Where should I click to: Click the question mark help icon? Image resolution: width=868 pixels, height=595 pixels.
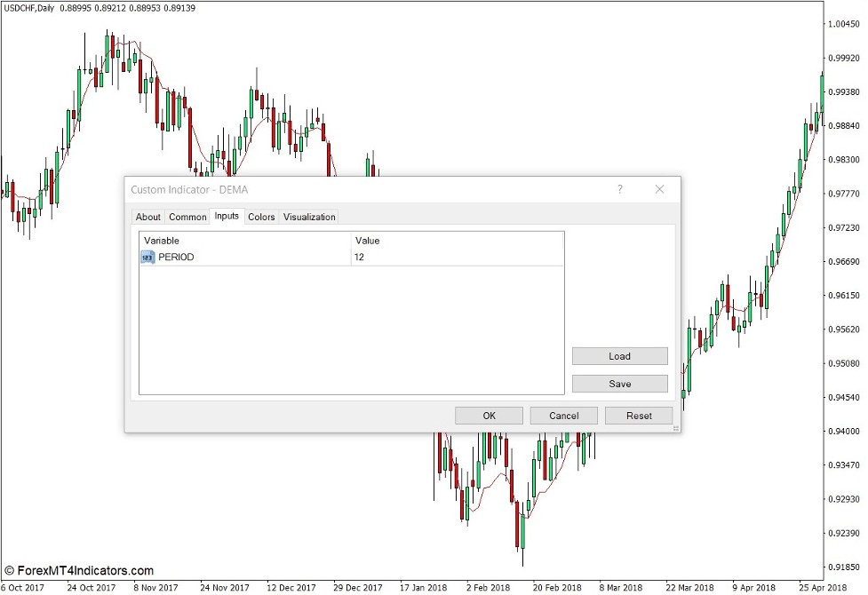(620, 189)
